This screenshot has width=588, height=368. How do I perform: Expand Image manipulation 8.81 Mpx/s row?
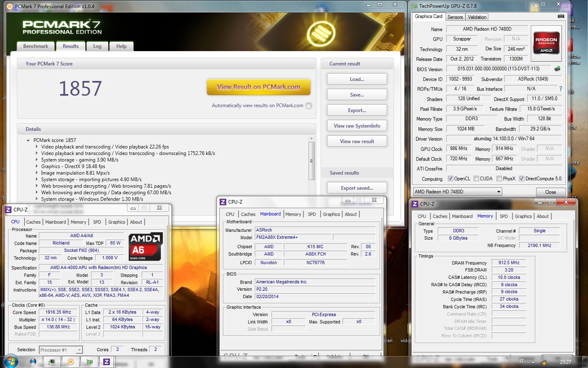point(36,173)
